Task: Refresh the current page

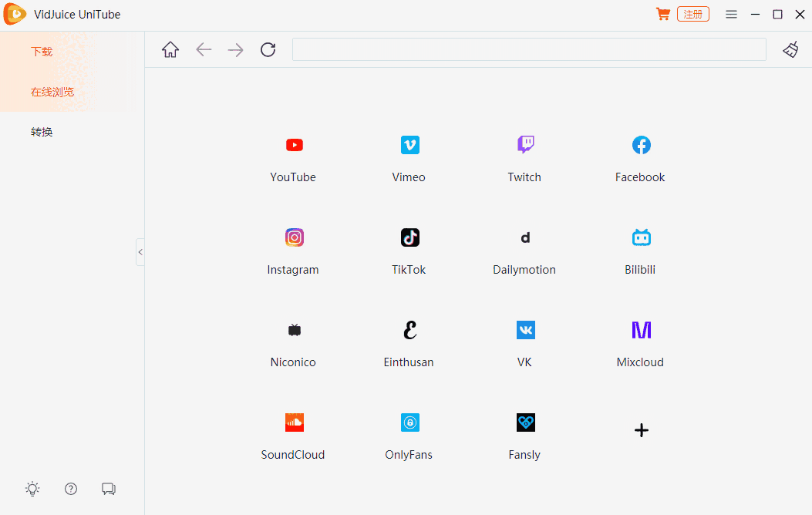Action: point(268,49)
